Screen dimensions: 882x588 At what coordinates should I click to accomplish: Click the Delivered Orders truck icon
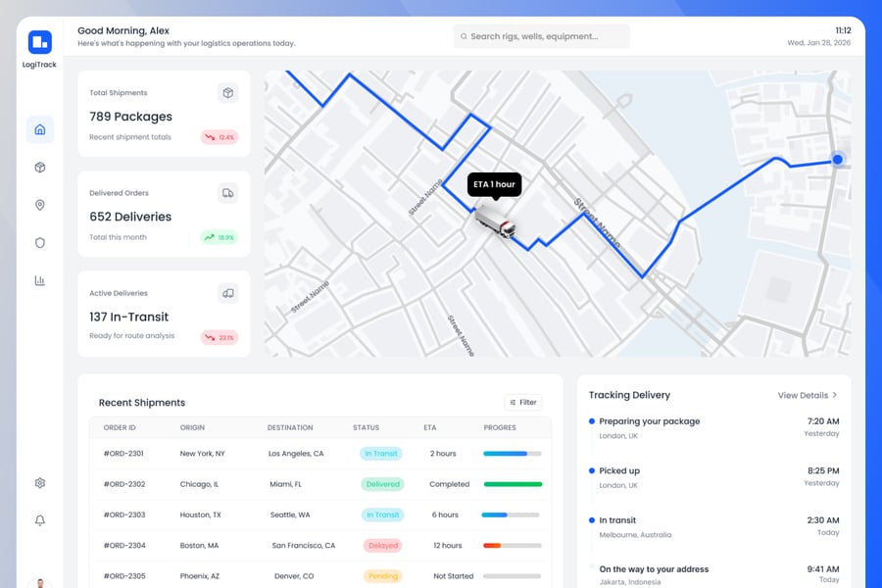coord(227,193)
